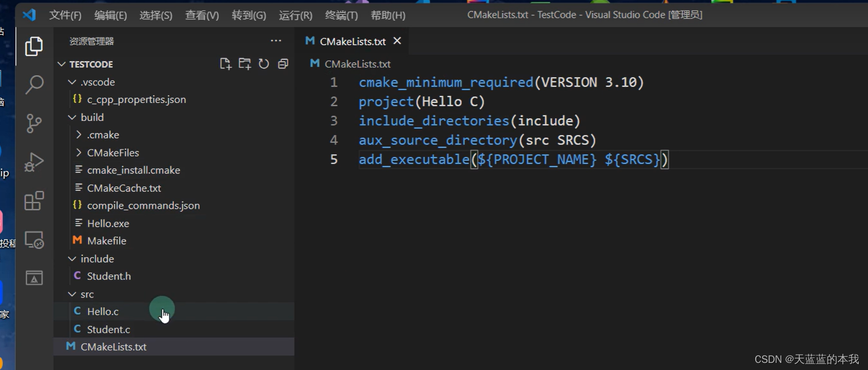Place cursor on cmake_minimum_required line
This screenshot has width=868, height=370.
pos(501,82)
